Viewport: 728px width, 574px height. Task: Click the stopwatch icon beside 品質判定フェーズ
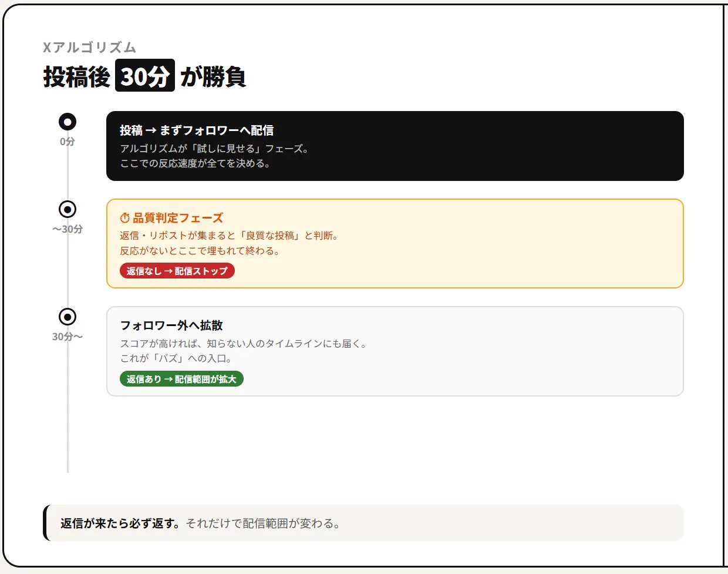[x=124, y=218]
